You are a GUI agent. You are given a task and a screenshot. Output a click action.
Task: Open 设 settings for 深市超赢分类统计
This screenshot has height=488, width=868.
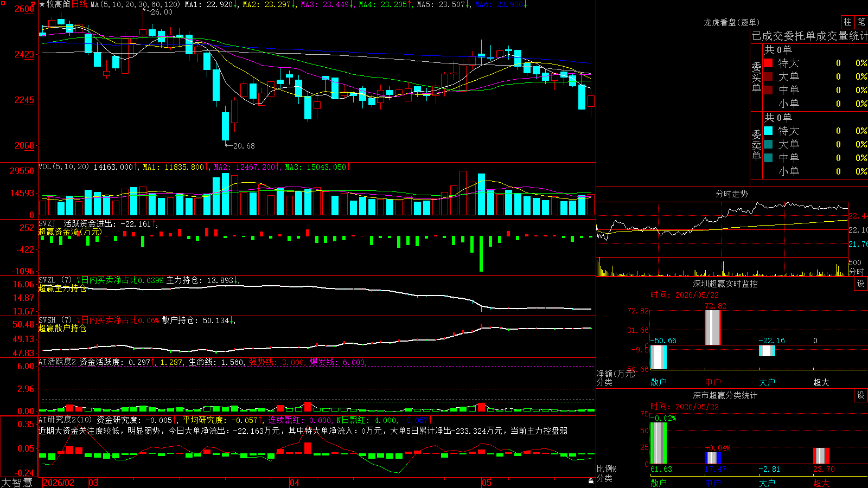click(861, 395)
